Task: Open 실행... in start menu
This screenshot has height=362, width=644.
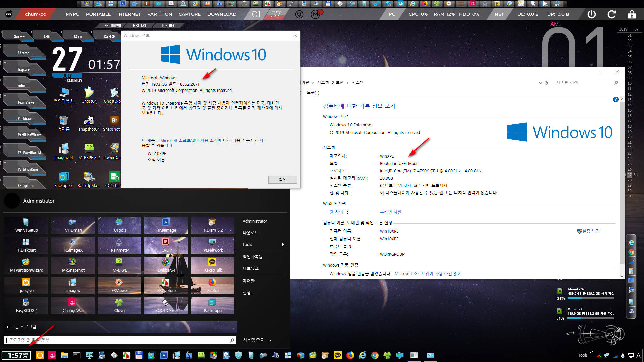Action: 248,293
